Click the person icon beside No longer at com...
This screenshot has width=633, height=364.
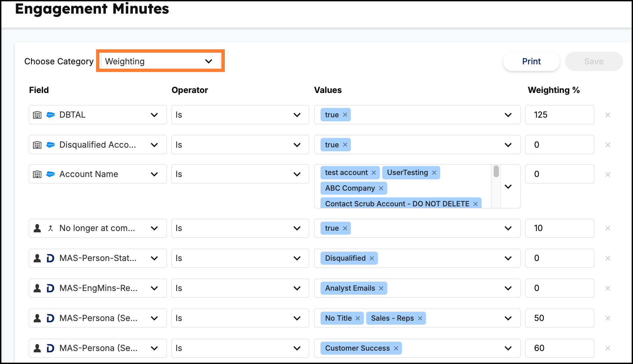click(37, 228)
